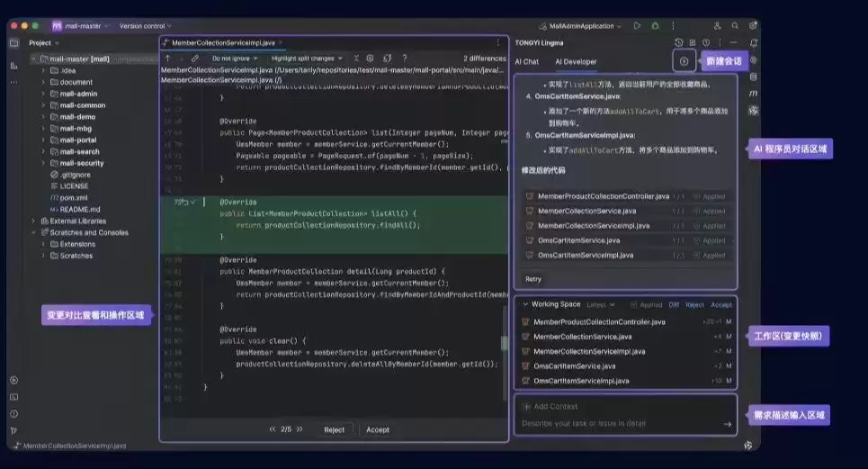868x469 pixels.
Task: Click the debug bug icon in toolbar
Action: coord(653,26)
